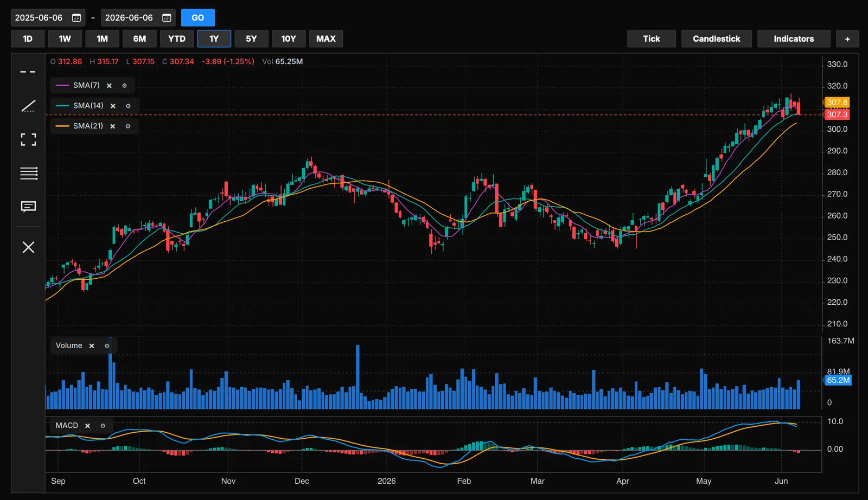The height and width of the screenshot is (500, 868).
Task: Select the trend line drawing tool
Action: click(28, 106)
